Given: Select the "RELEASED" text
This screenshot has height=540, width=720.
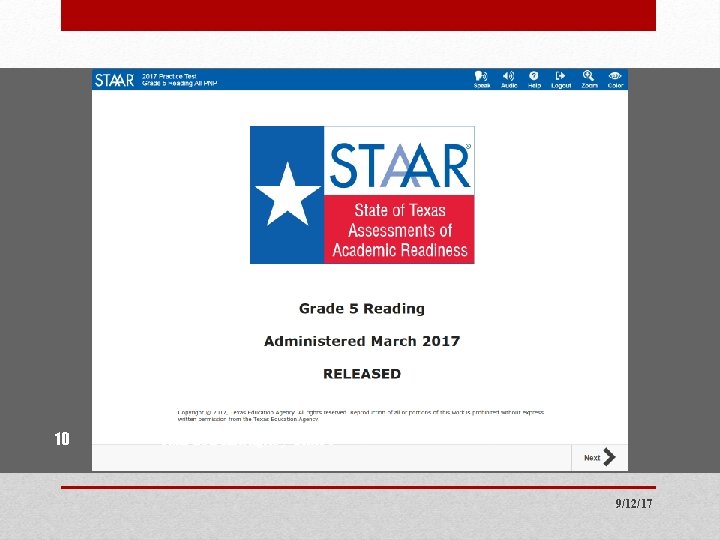Looking at the screenshot, I should [x=362, y=374].
